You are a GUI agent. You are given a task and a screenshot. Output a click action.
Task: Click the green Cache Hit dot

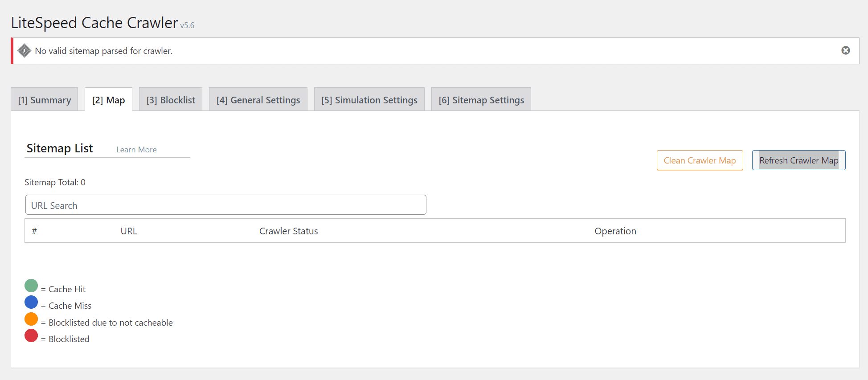pyautogui.click(x=31, y=286)
